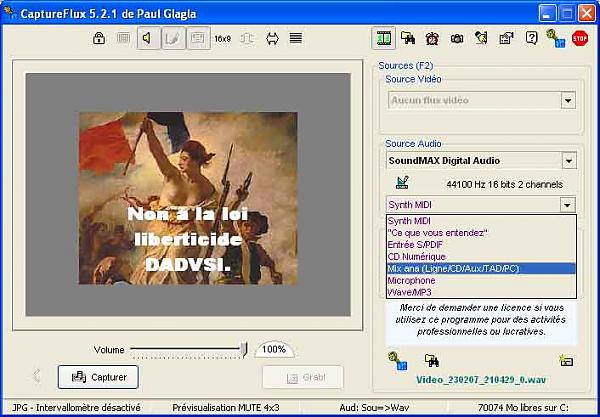This screenshot has height=417, width=600.
Task: Click the film strip video mode icon
Action: (x=383, y=39)
